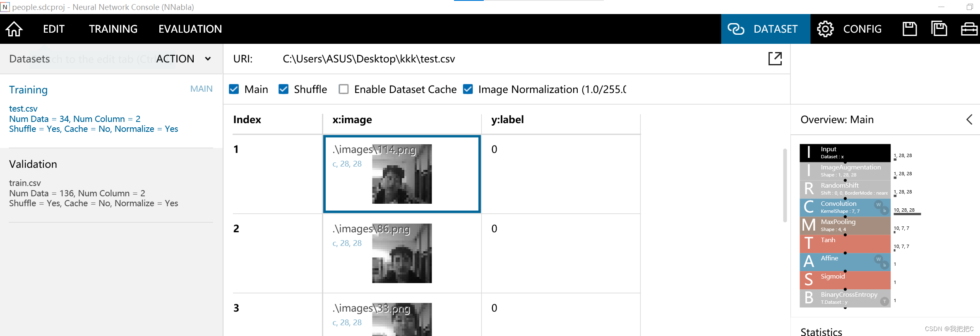Open dataset URI in external window icon

click(x=775, y=59)
